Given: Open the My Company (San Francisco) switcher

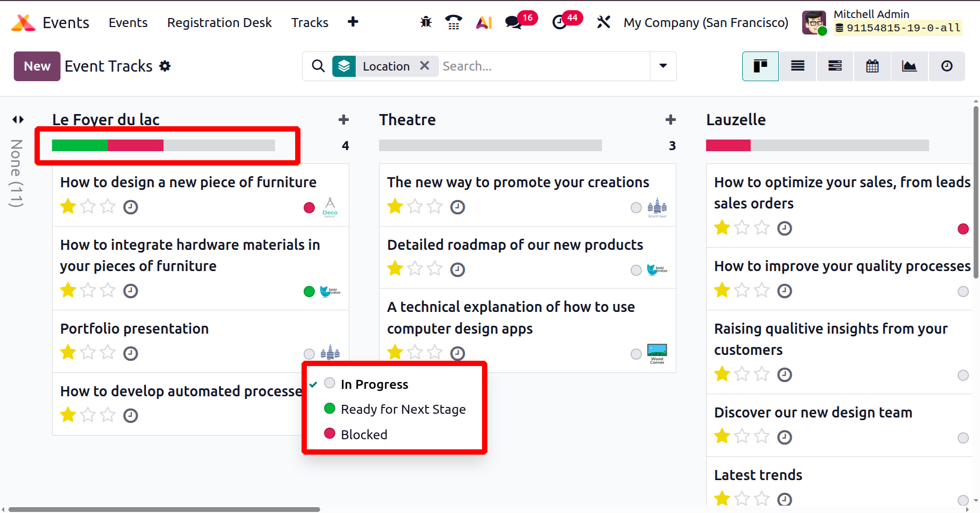Looking at the screenshot, I should 706,22.
